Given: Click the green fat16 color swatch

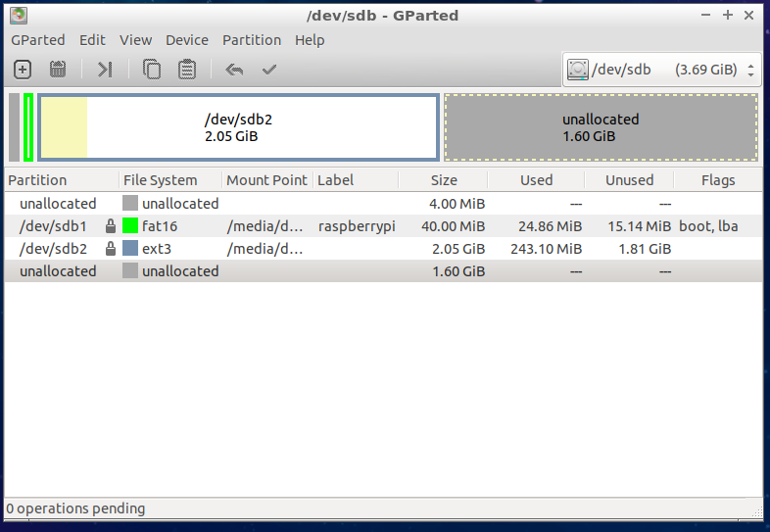Looking at the screenshot, I should [x=130, y=226].
